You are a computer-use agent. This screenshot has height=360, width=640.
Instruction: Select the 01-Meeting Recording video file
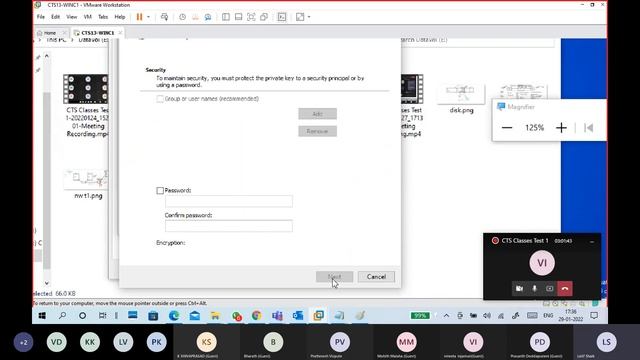(x=87, y=106)
